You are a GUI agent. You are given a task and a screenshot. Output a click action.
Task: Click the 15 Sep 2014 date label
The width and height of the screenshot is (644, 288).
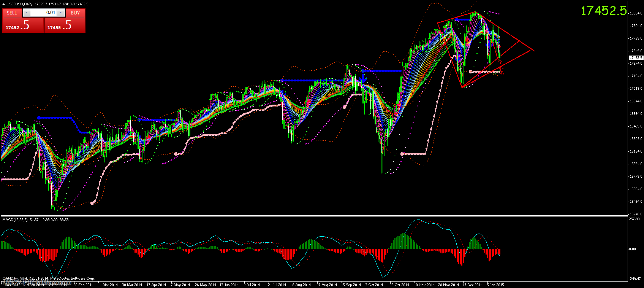[x=351, y=285]
